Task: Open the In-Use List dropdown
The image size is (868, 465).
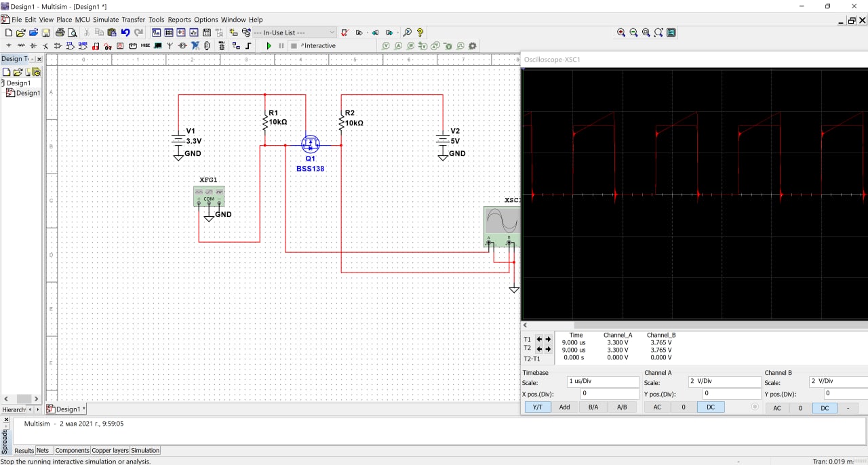Action: [x=332, y=33]
